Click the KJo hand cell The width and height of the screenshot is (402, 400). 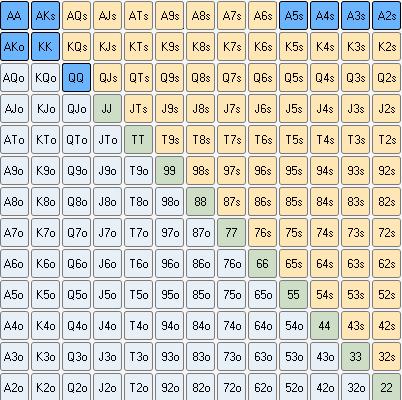pos(45,108)
